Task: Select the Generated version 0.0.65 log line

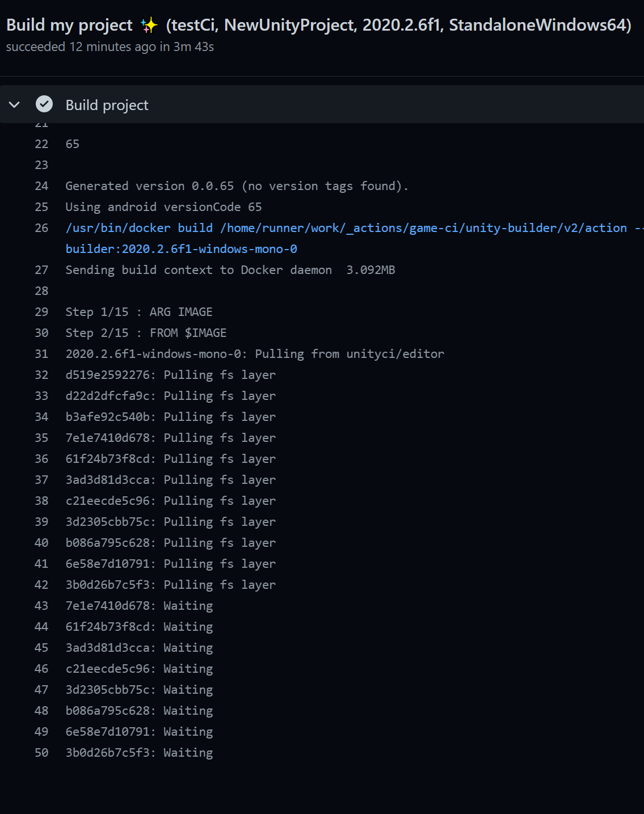Action: [237, 185]
